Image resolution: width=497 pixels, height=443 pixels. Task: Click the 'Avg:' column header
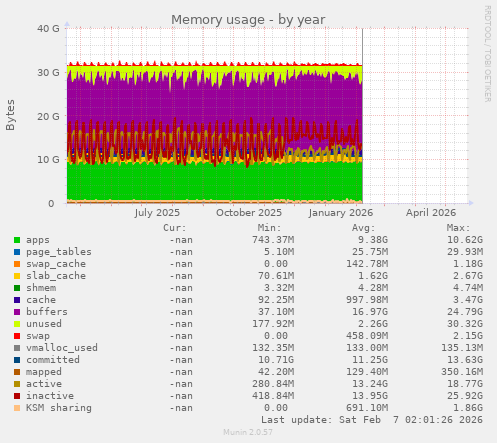pyautogui.click(x=363, y=228)
